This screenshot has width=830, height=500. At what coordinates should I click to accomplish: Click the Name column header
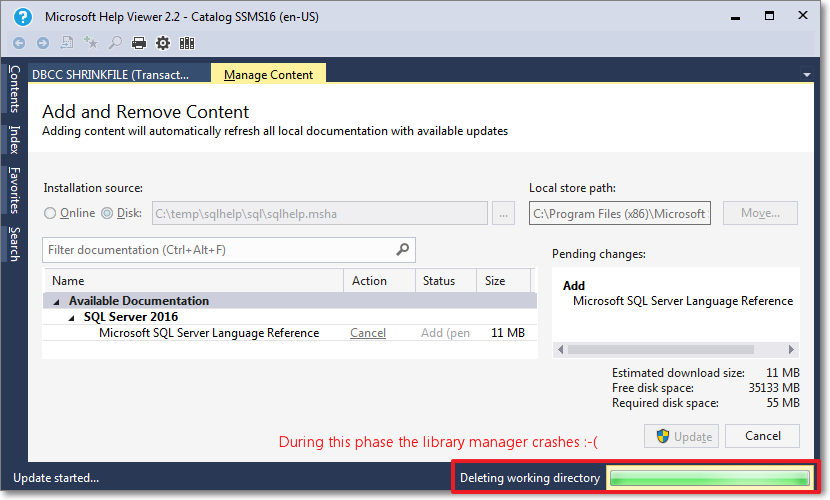[194, 281]
